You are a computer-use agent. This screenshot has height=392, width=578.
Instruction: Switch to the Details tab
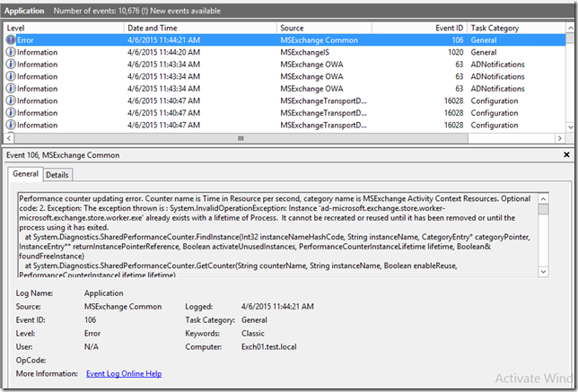coord(57,175)
